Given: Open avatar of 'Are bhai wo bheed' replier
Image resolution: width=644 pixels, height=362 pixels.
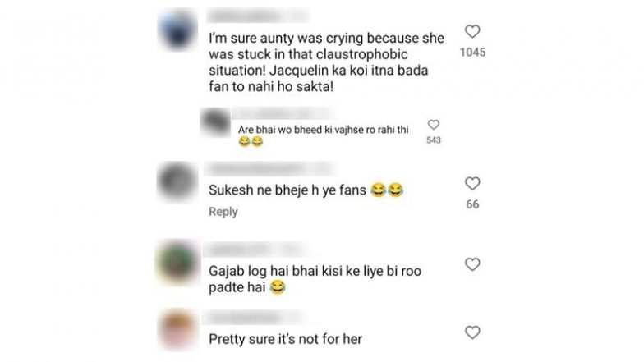Looking at the screenshot, I should pos(215,123).
